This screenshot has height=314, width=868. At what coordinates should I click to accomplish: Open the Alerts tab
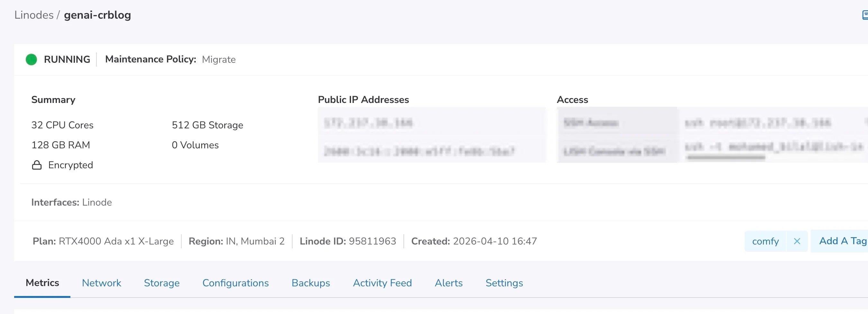pos(448,283)
